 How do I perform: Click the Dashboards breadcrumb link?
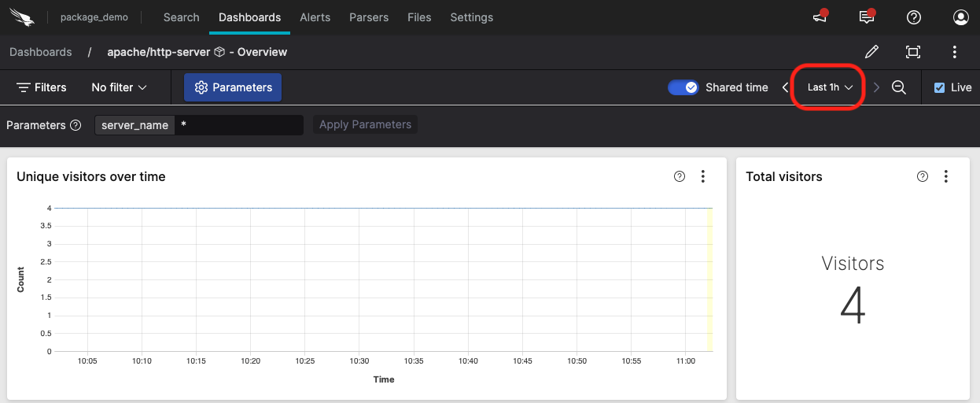41,52
